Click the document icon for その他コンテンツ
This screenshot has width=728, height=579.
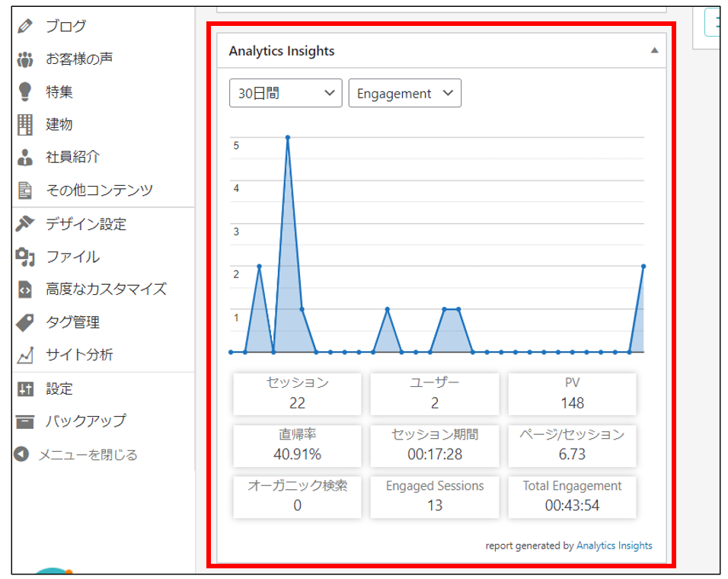click(x=25, y=190)
